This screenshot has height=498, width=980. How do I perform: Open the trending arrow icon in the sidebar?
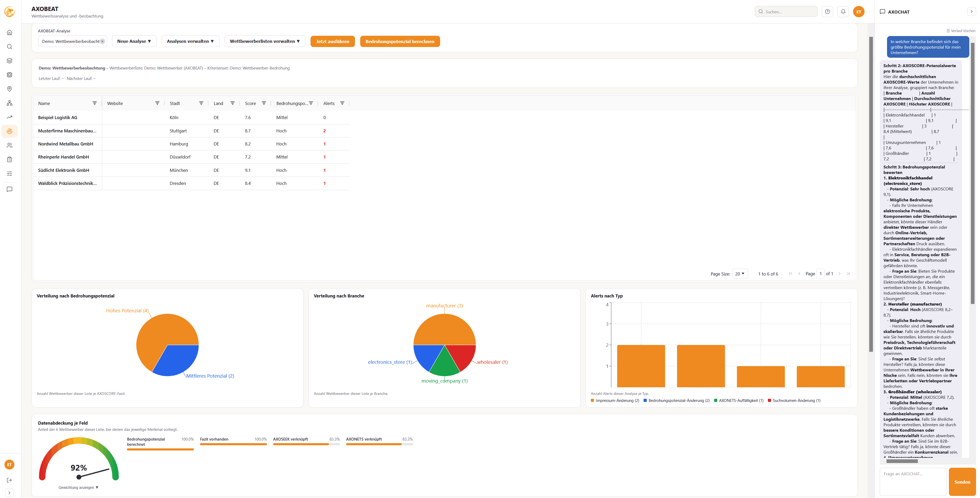[9, 117]
